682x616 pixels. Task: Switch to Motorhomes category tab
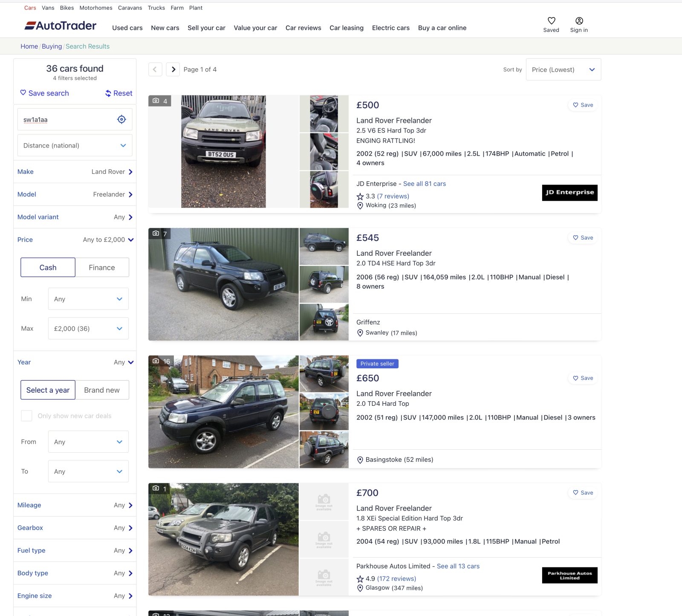click(96, 8)
